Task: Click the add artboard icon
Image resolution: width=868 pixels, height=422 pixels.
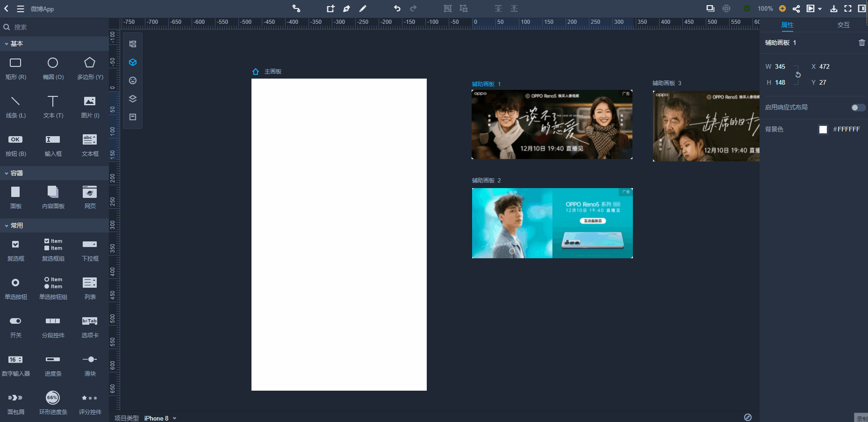Action: coord(330,8)
